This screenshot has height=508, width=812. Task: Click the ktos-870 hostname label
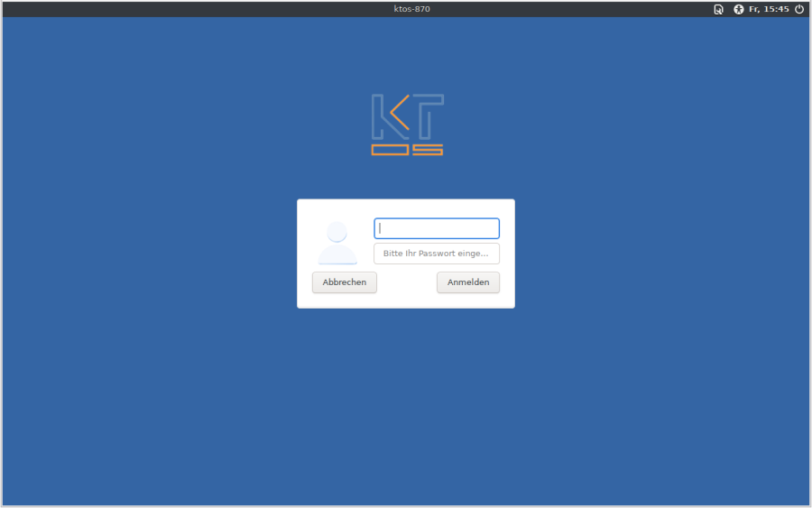[x=406, y=9]
